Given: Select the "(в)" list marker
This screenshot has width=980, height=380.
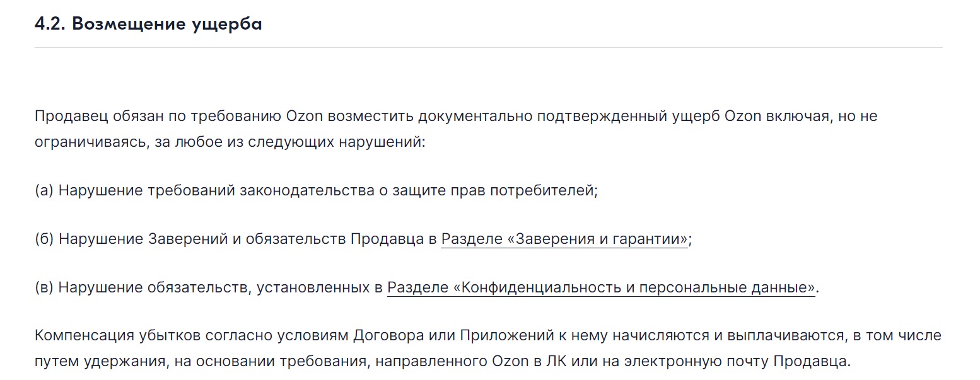Looking at the screenshot, I should point(44,288).
